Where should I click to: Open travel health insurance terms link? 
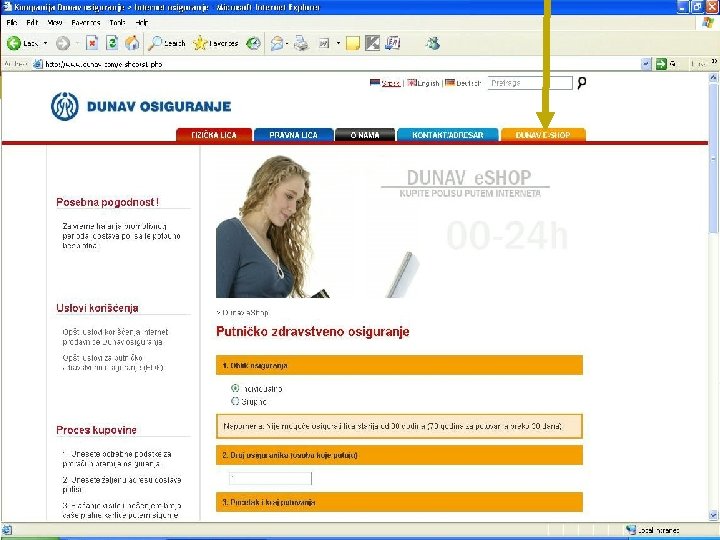click(x=113, y=363)
